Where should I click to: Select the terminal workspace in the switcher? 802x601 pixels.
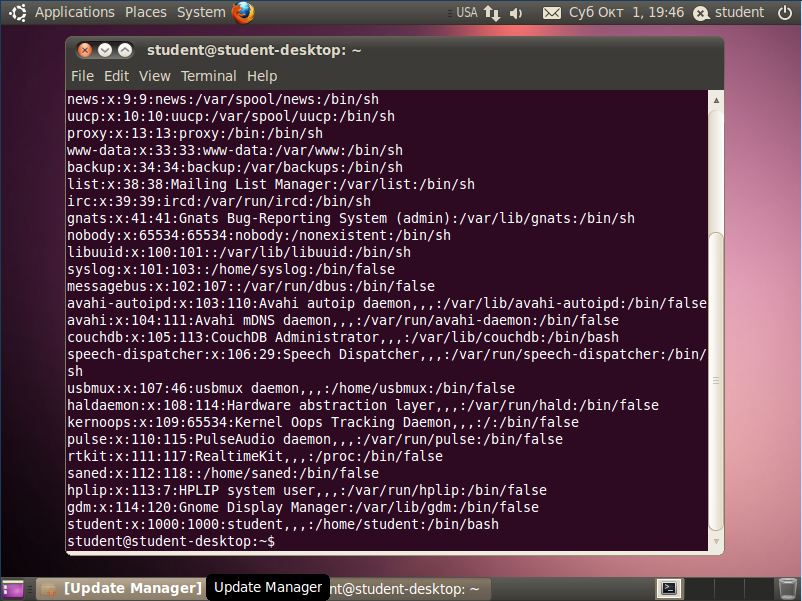(670, 589)
